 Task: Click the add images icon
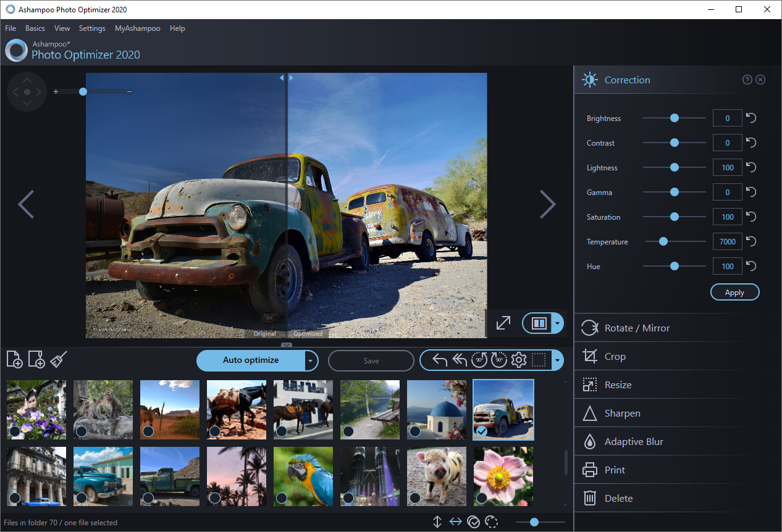[14, 359]
